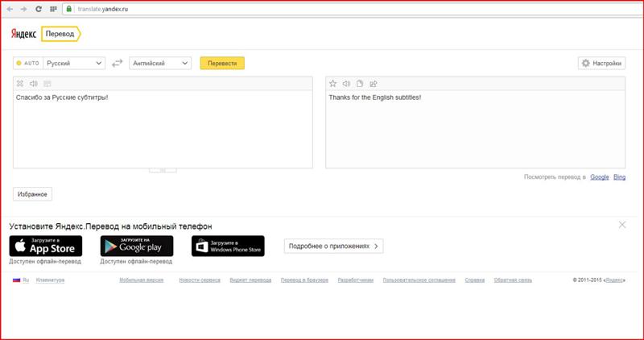Open the browser apps grid icon
Screen dimensions: 644x340
tap(53, 9)
